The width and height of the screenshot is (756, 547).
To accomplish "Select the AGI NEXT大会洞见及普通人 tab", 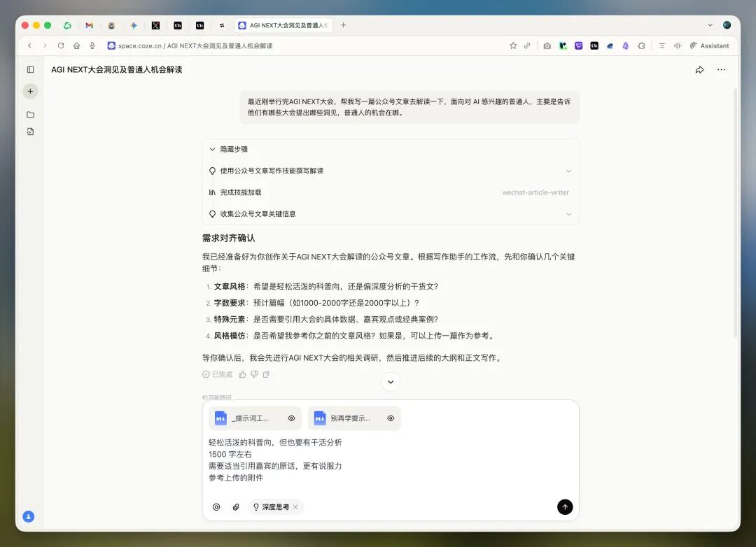I will 283,26.
